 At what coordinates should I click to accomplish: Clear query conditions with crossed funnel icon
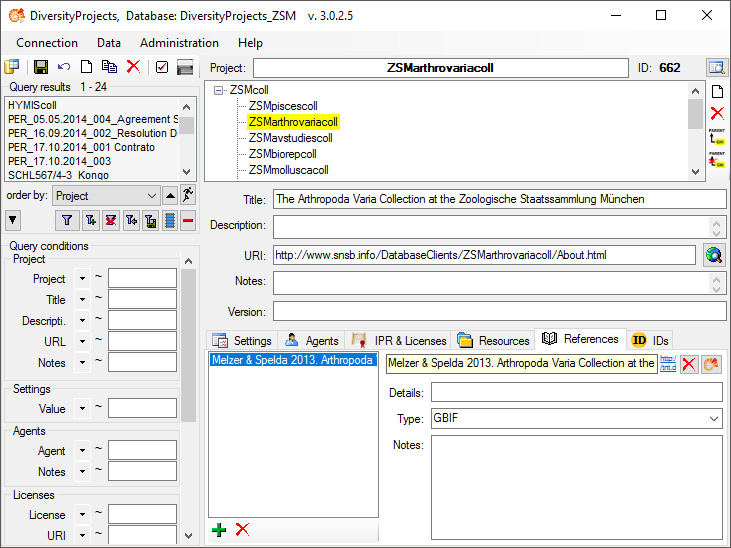tap(111, 220)
